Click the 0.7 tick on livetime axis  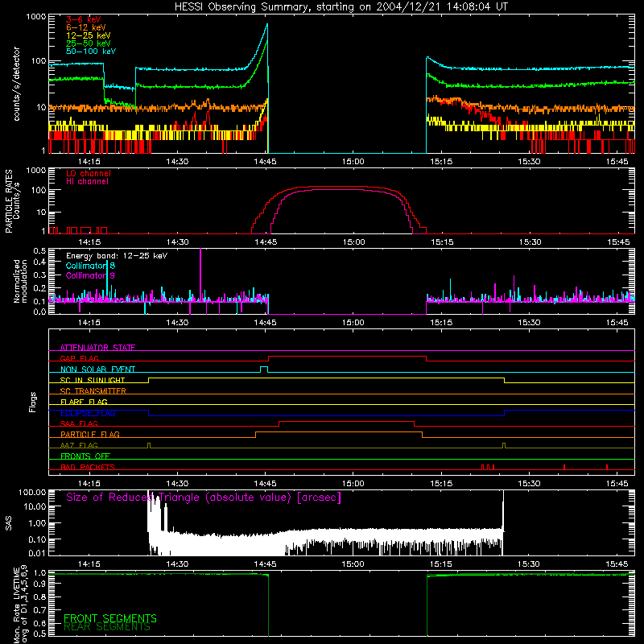[x=39, y=610]
